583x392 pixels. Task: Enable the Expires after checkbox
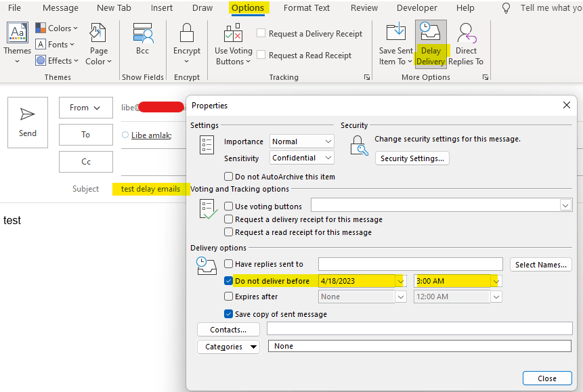coord(228,297)
